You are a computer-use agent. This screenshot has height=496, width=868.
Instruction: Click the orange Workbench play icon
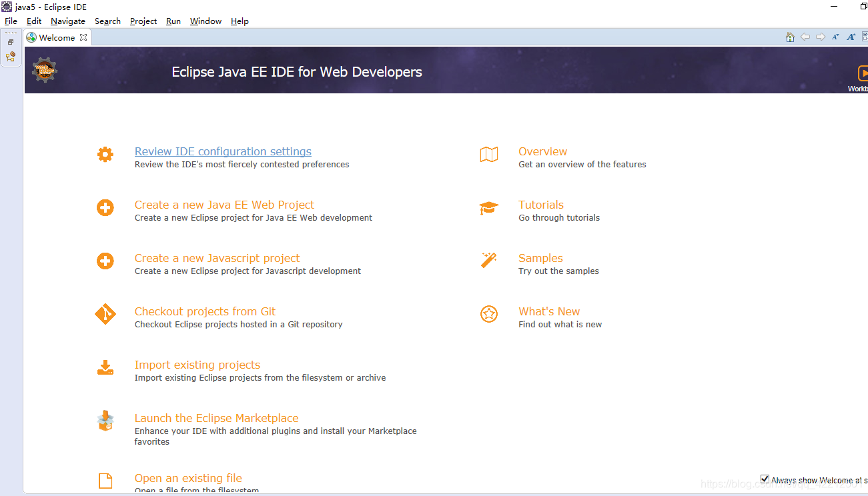863,73
